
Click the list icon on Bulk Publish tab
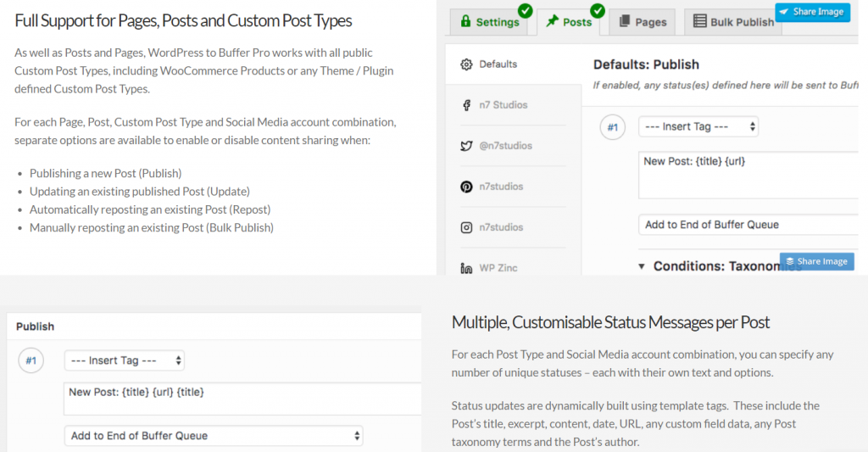point(699,21)
